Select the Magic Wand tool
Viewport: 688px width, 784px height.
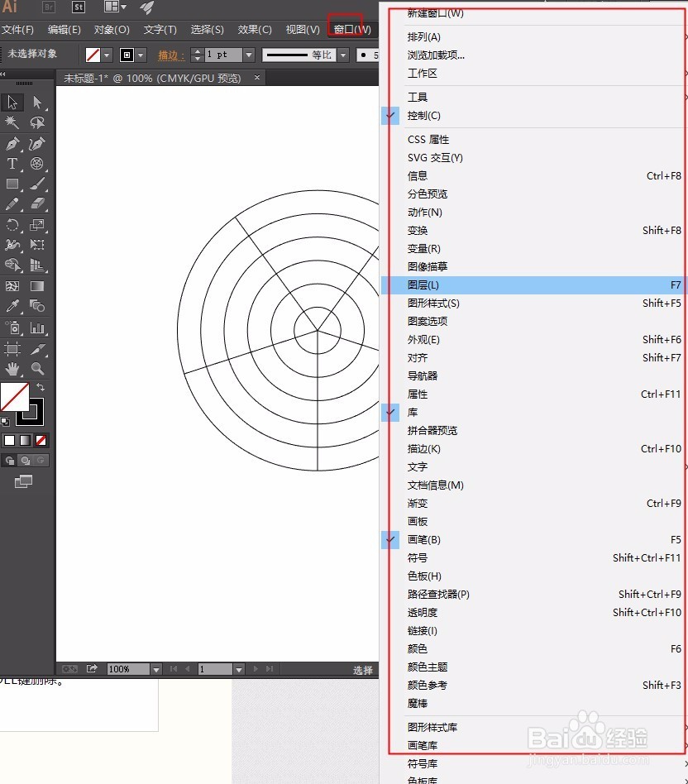[12, 122]
